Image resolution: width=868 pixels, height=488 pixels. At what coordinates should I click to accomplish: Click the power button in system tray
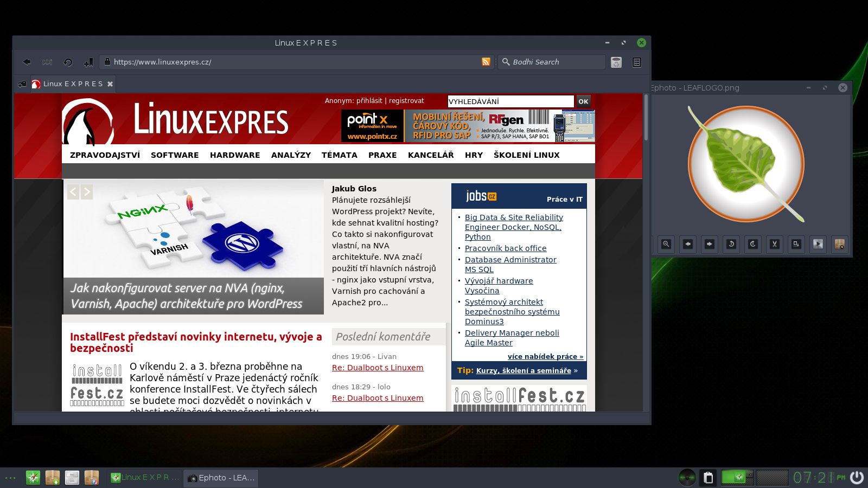pyautogui.click(x=857, y=478)
